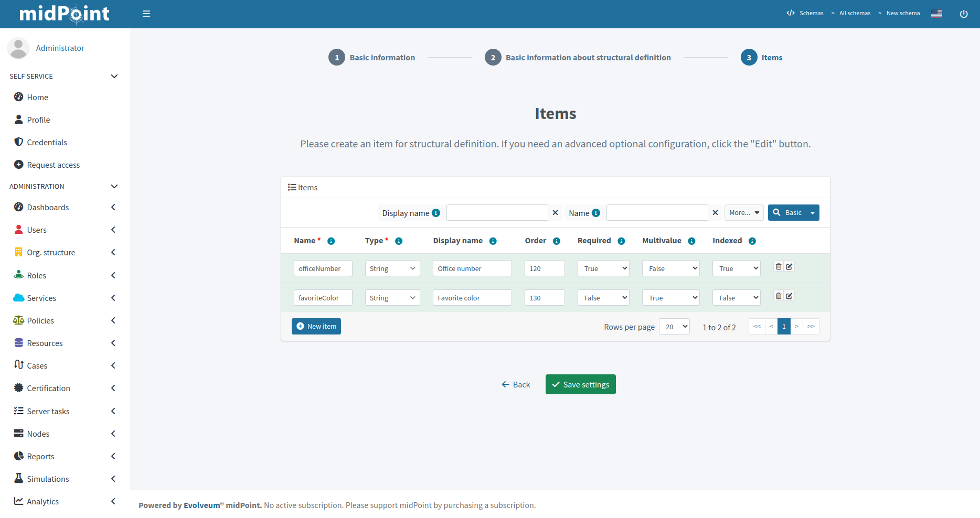Edit the favoriteColor item row

click(789, 296)
